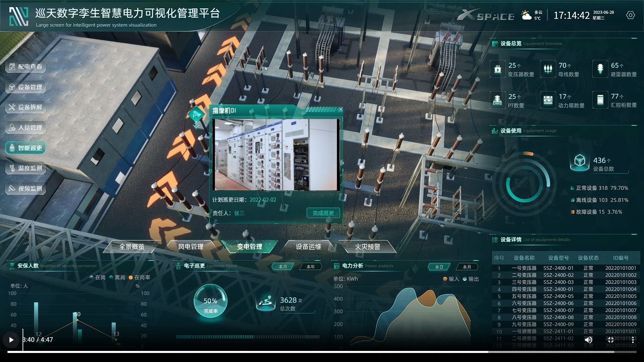Click the busbar count icon

548,69
